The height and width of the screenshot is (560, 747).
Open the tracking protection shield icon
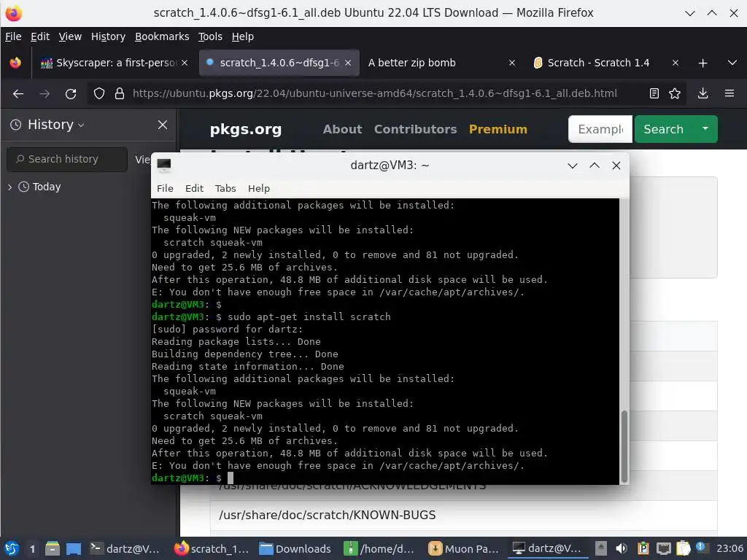pos(98,94)
